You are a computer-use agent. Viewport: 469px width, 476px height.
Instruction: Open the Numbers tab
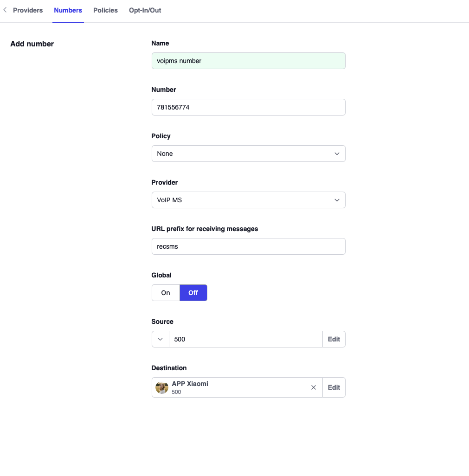click(68, 10)
